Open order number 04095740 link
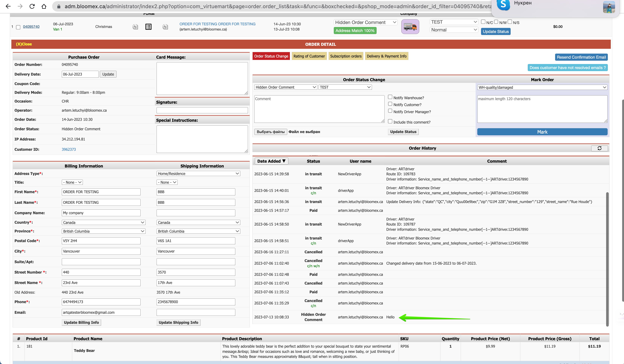Screen dimensions: 624x364 pos(31,27)
